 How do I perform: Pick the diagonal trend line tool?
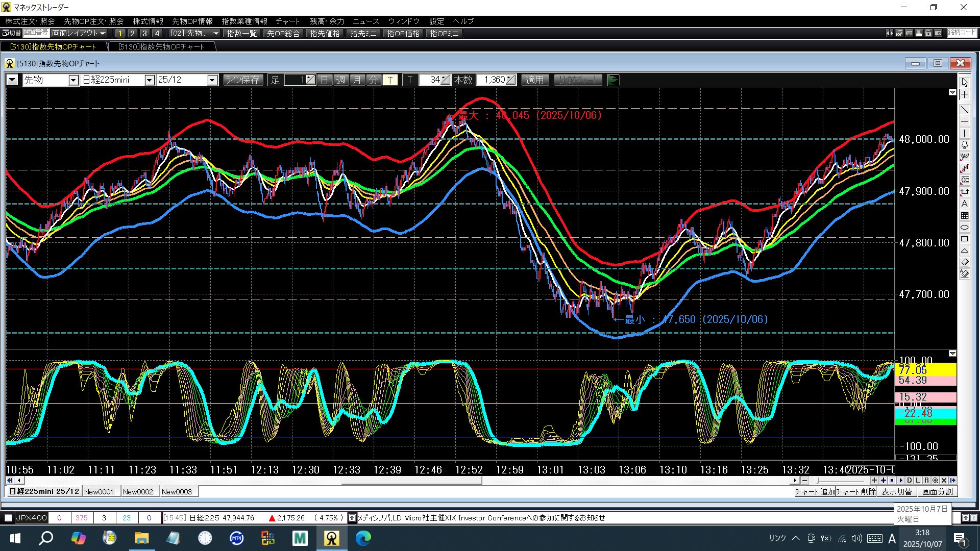point(964,110)
